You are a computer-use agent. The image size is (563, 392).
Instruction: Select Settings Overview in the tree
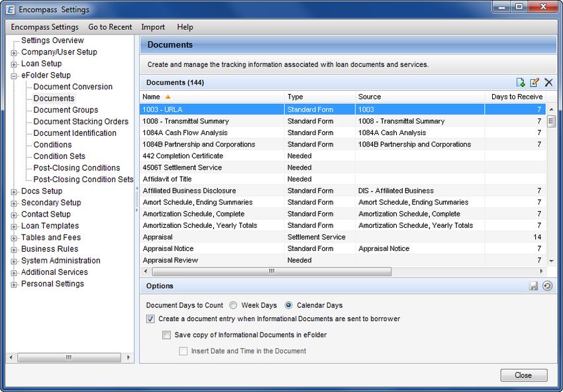click(x=52, y=40)
